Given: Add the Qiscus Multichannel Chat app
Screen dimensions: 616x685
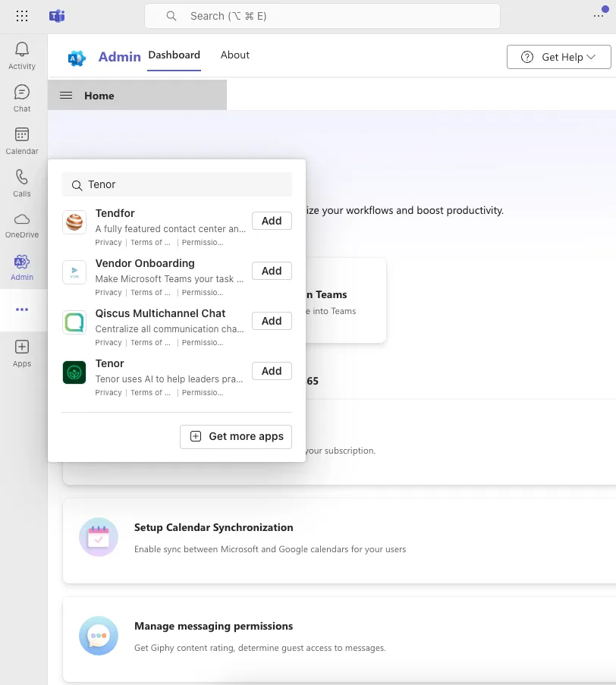Looking at the screenshot, I should tap(272, 321).
